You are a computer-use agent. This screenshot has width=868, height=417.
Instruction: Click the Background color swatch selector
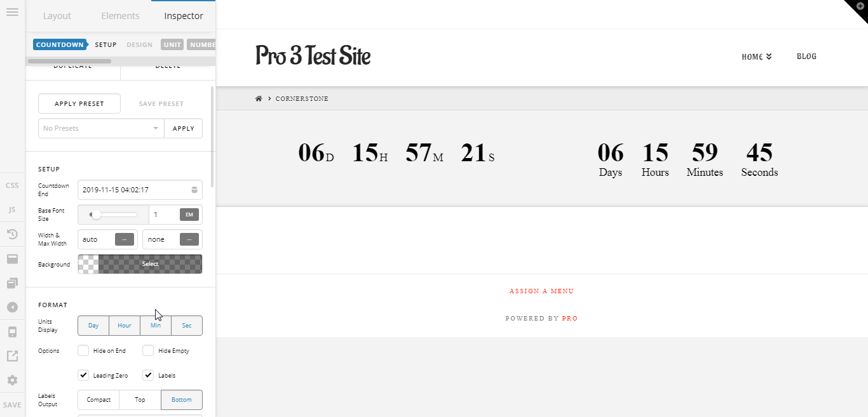140,264
